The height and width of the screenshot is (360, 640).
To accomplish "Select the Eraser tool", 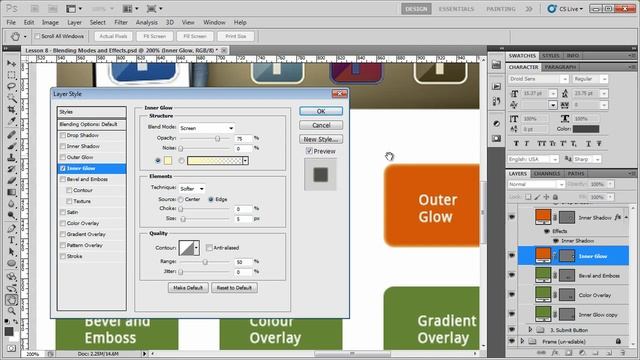I will pyautogui.click(x=11, y=180).
